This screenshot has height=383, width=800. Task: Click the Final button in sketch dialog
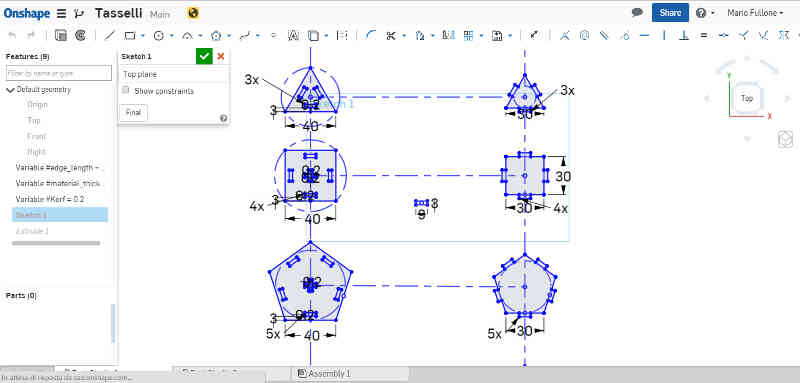(x=133, y=113)
